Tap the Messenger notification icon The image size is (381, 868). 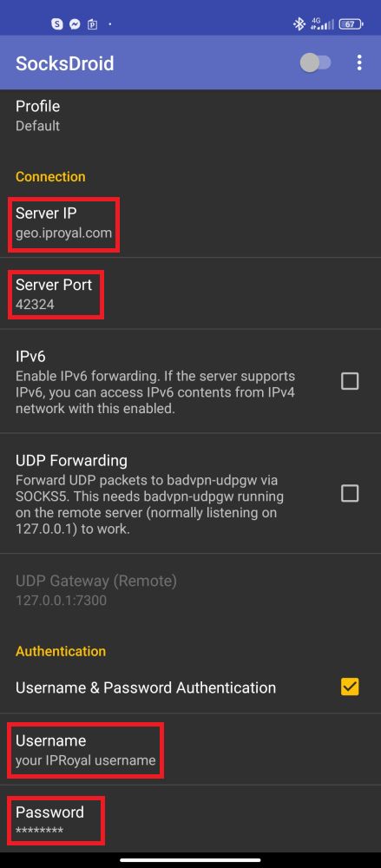pyautogui.click(x=75, y=23)
